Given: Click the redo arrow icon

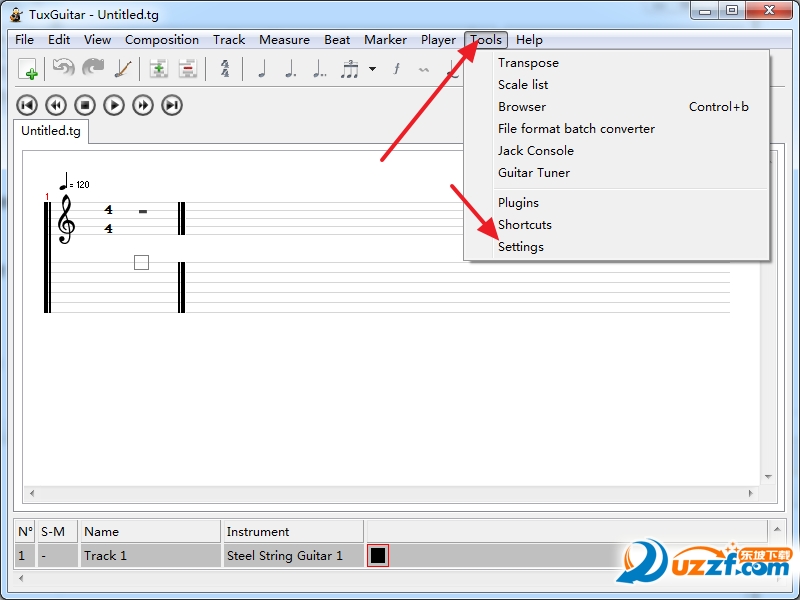Looking at the screenshot, I should point(93,68).
